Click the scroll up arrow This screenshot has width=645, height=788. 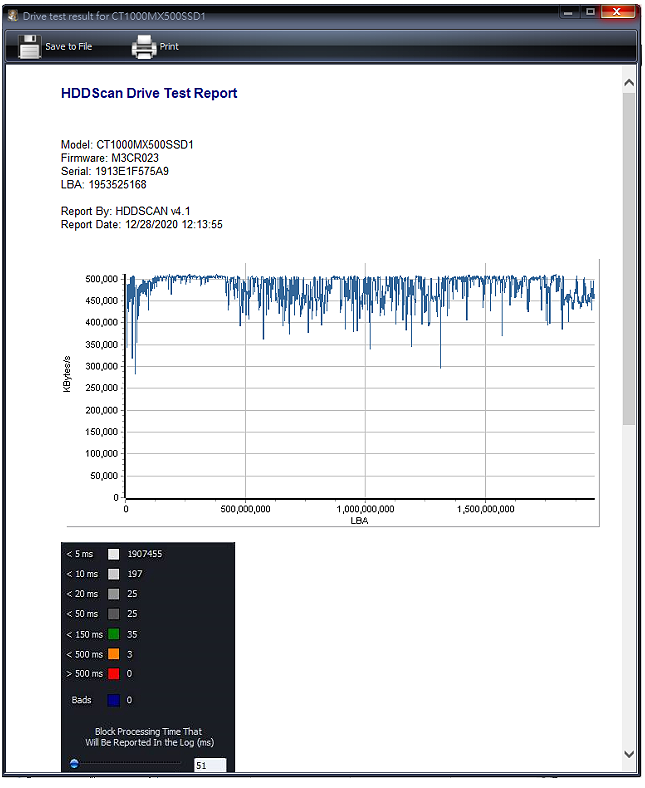click(x=629, y=83)
